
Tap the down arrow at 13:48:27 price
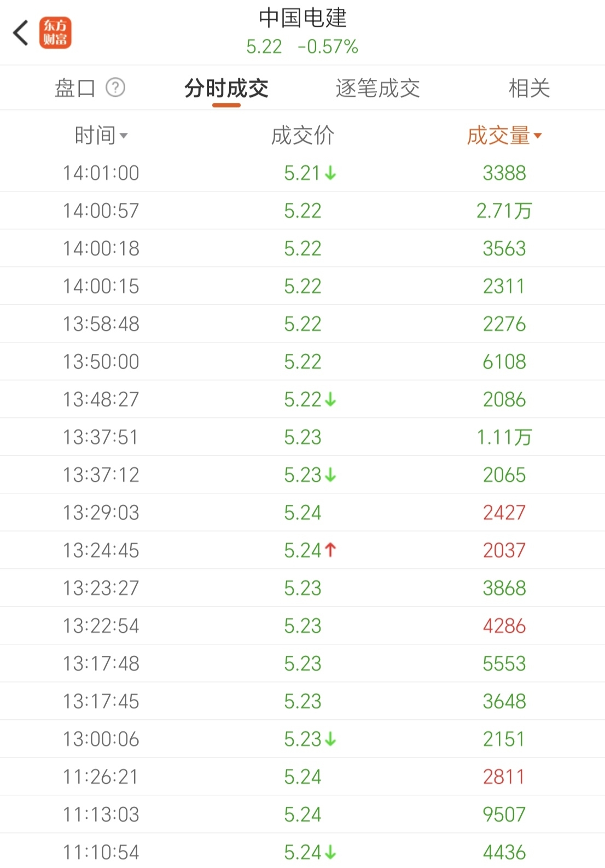(x=330, y=400)
